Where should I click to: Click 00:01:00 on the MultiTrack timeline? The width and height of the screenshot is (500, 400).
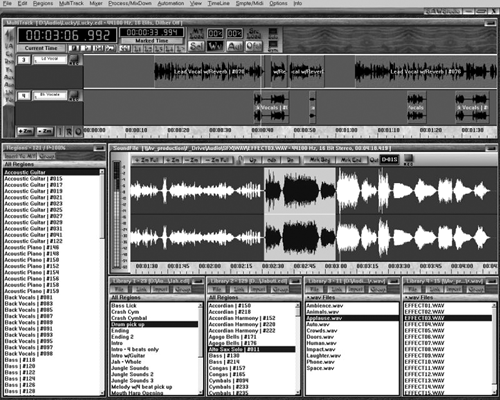pyautogui.click(x=346, y=130)
